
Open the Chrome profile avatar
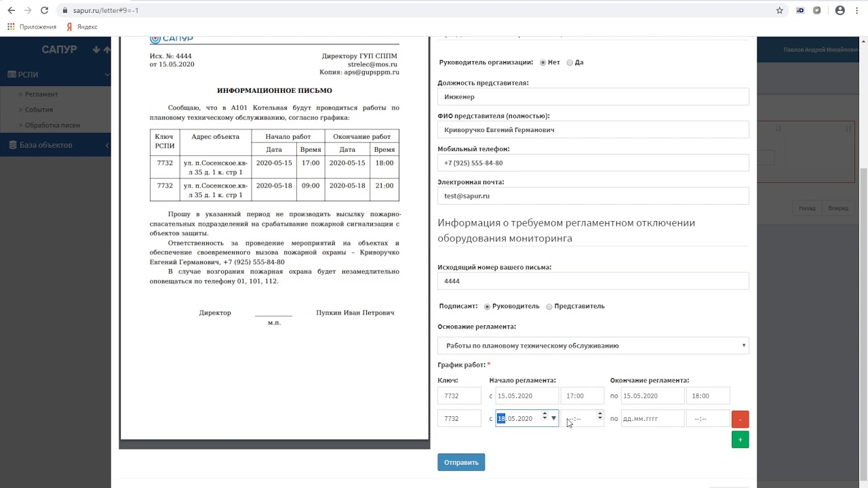click(840, 10)
